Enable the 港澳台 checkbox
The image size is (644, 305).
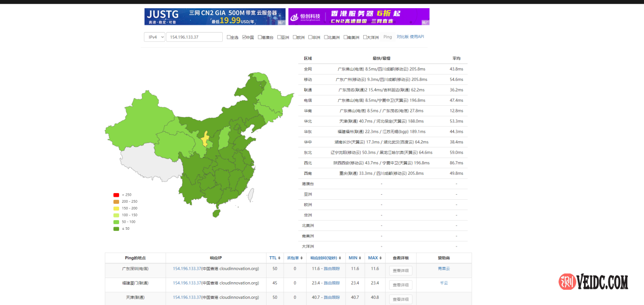tap(260, 37)
